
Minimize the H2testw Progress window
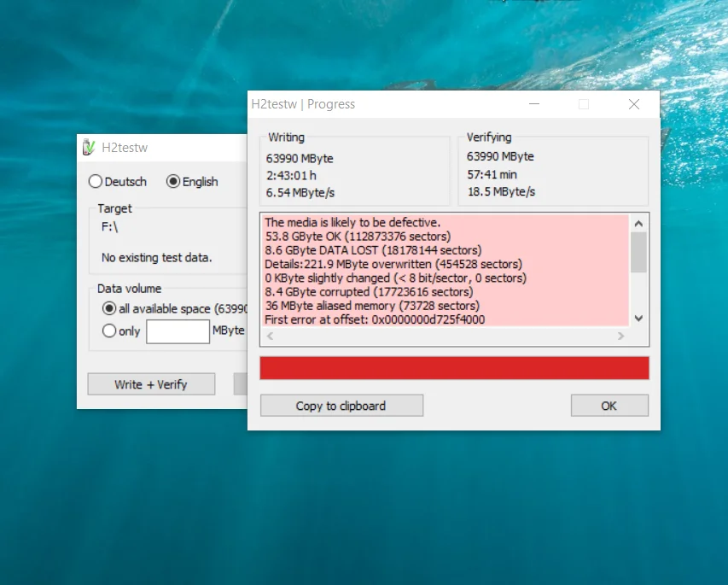tap(534, 104)
